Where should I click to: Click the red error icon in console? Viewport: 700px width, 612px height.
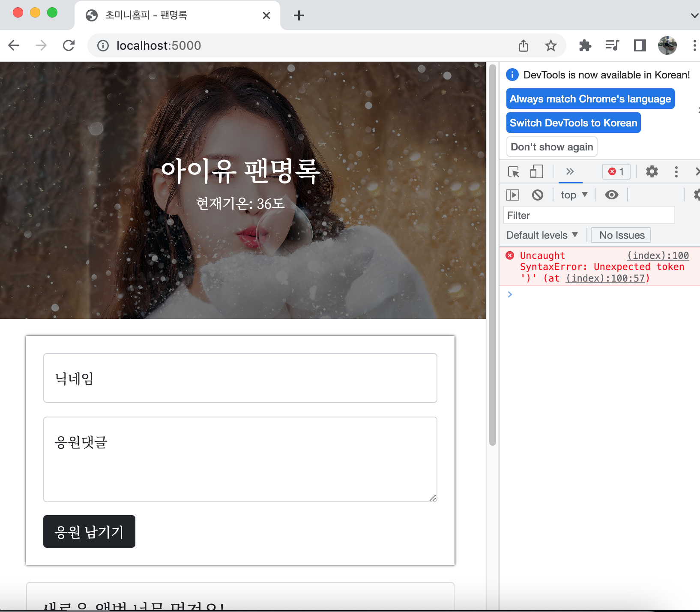pos(510,255)
